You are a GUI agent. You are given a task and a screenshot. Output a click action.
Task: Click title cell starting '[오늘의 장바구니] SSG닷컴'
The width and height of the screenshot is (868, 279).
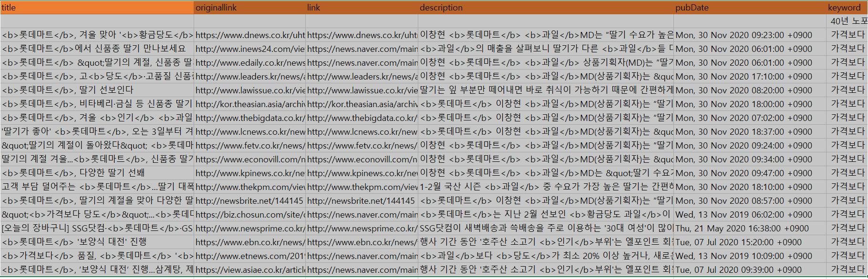click(x=97, y=229)
